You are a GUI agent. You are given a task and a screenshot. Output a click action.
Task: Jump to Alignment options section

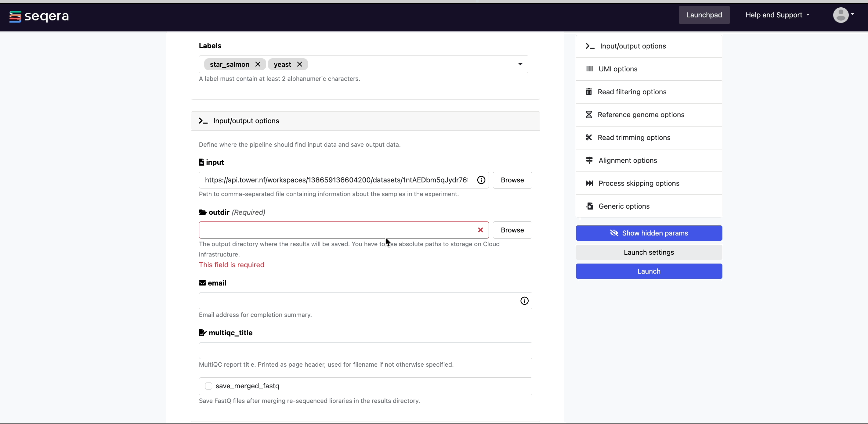[x=649, y=161]
